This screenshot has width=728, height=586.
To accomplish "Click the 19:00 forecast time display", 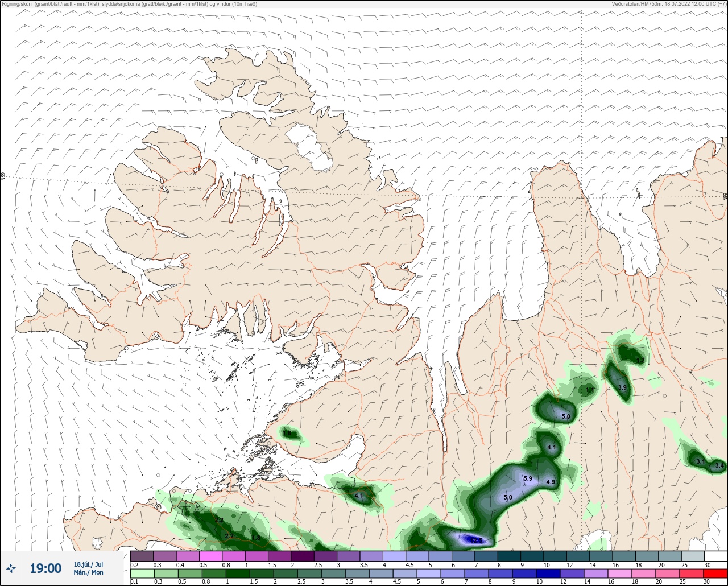I will (45, 568).
